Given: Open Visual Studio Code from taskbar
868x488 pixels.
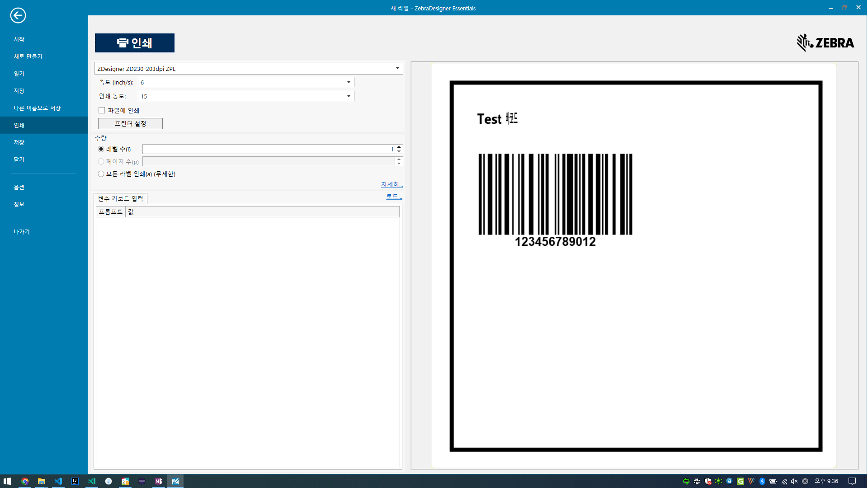Looking at the screenshot, I should [58, 481].
